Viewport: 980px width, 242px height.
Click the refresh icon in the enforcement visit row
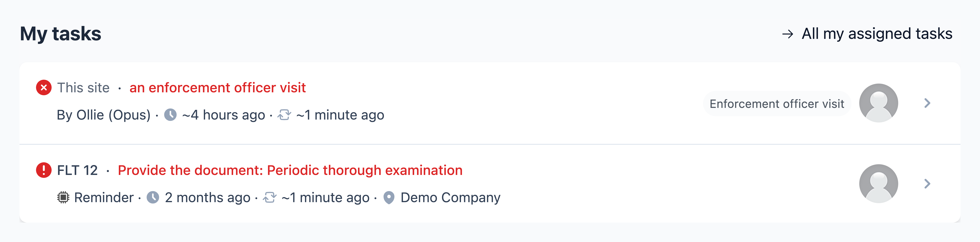pos(284,115)
